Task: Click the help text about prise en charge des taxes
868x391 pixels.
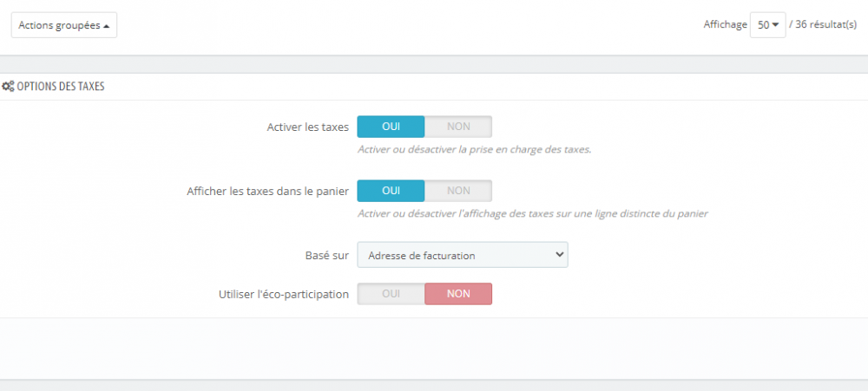Action: pos(474,149)
